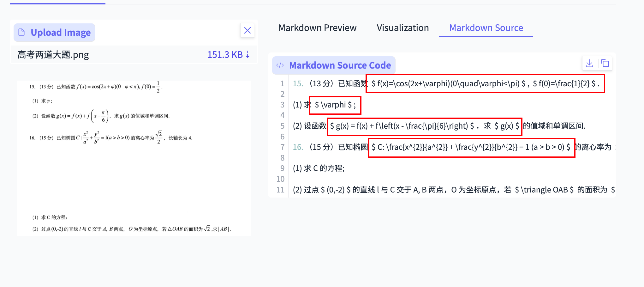Click the highlighted \varphi formula on line 3
Viewport: 644px width, 287px height.
point(335,105)
